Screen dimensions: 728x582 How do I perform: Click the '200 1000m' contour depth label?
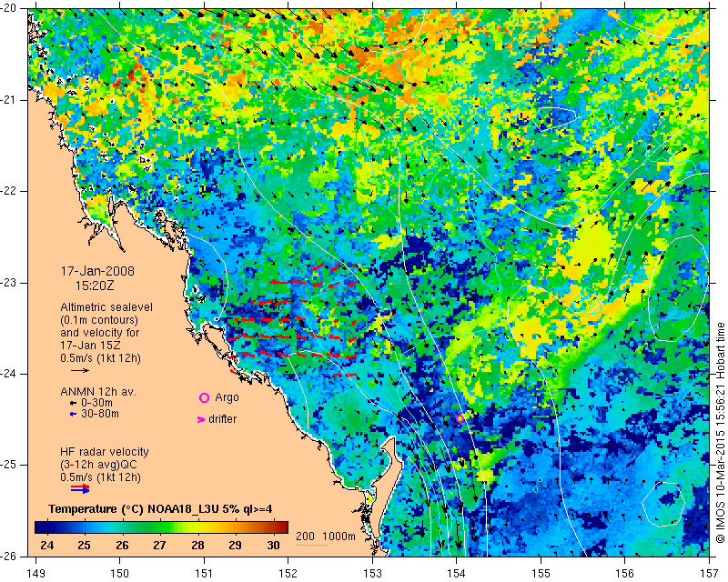click(x=326, y=537)
